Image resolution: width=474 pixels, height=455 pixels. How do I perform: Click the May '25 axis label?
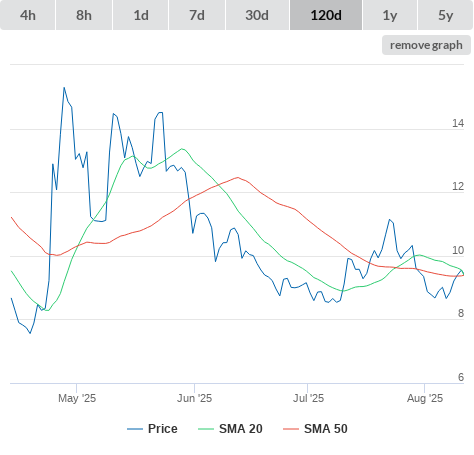point(77,398)
